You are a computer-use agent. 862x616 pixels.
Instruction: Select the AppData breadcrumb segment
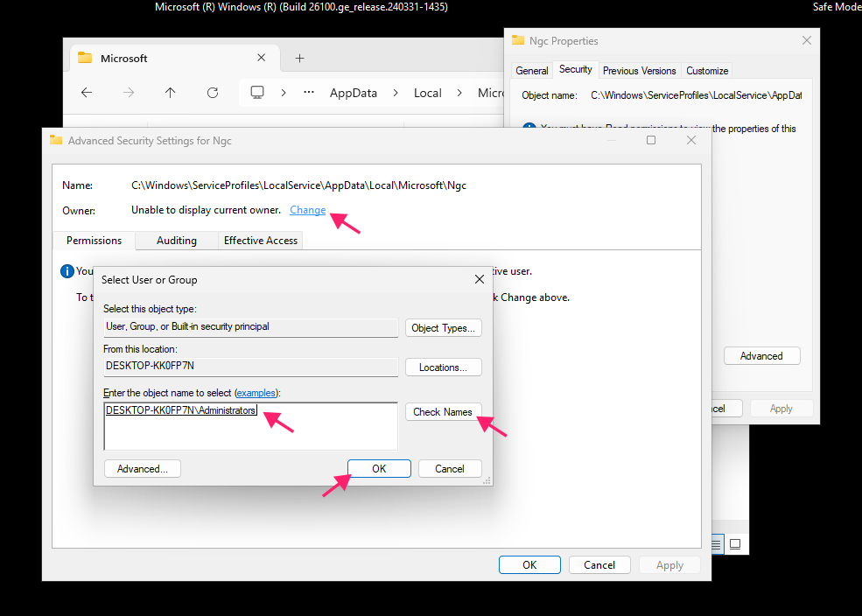(x=354, y=93)
